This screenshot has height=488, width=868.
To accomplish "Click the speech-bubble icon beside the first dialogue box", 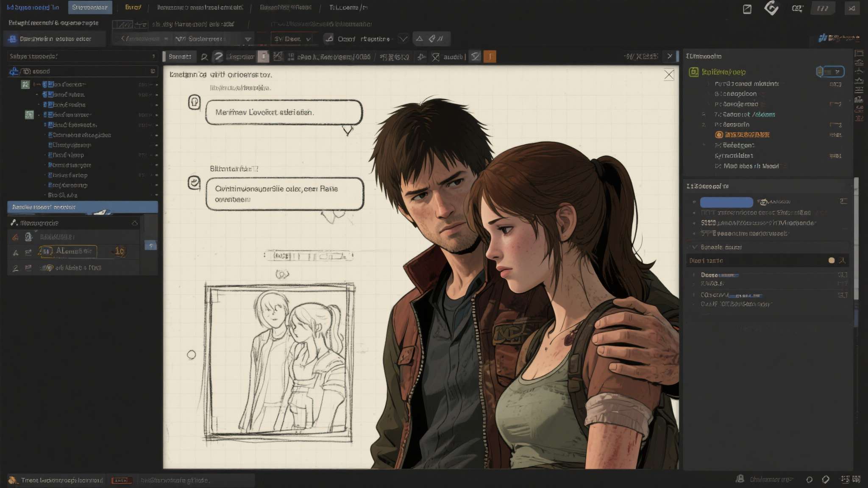I will (x=194, y=102).
